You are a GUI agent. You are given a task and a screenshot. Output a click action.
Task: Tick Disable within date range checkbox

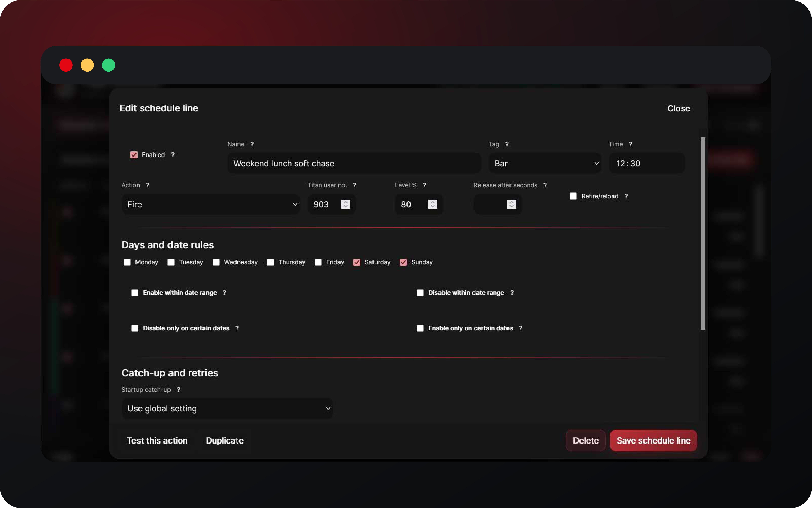point(420,293)
